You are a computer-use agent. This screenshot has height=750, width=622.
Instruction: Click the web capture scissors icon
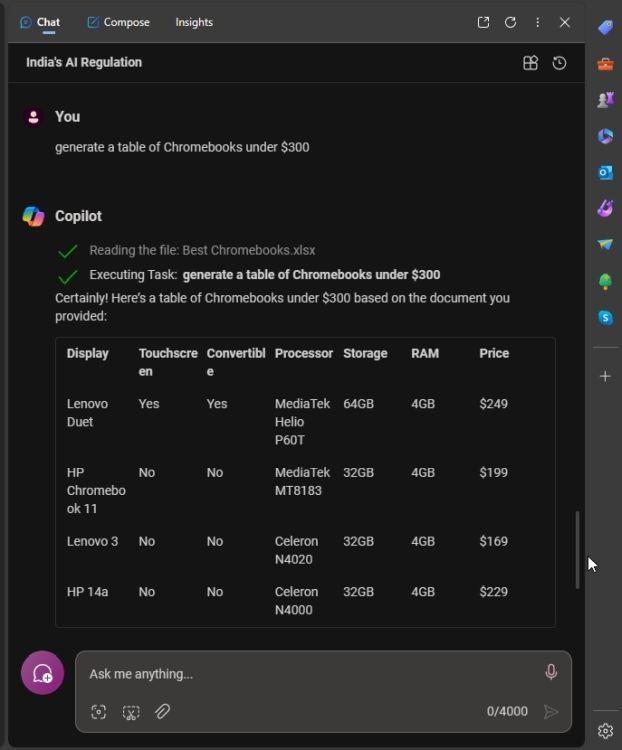131,712
